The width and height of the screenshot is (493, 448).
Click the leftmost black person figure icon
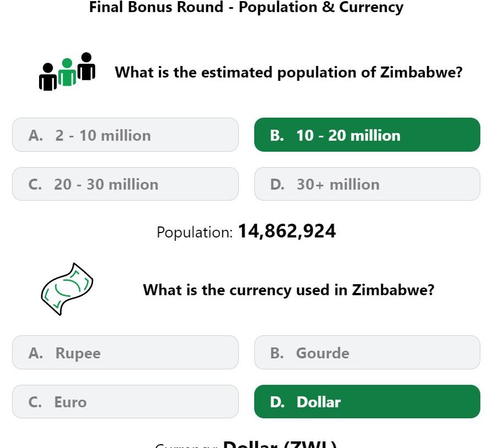click(48, 76)
